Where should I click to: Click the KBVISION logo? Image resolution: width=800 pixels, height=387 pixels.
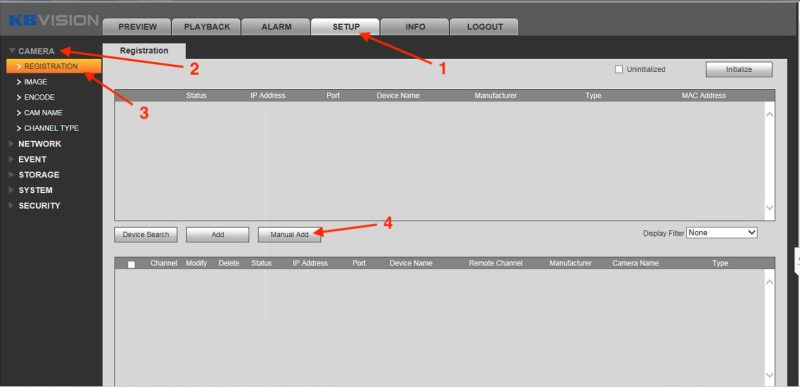tap(54, 21)
